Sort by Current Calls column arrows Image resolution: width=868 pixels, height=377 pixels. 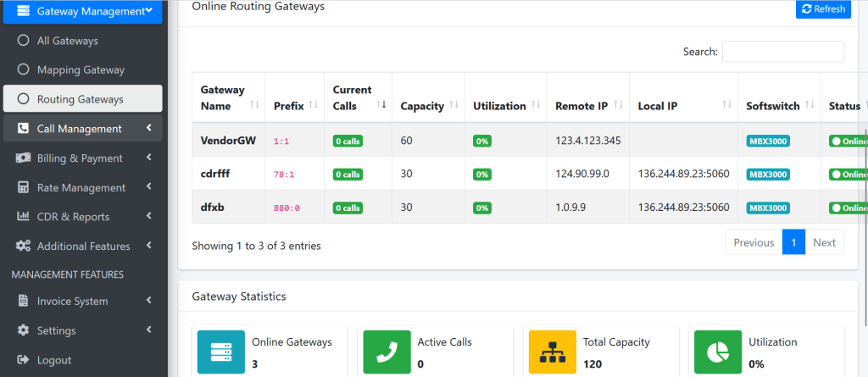pyautogui.click(x=381, y=105)
